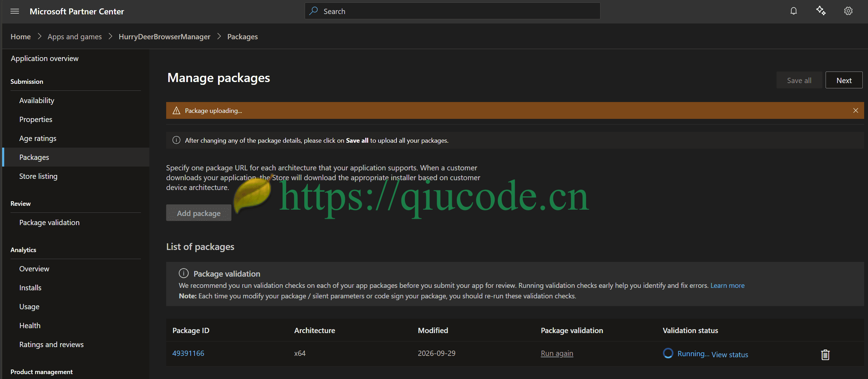
Task: Click the Package validation info icon
Action: tap(184, 273)
